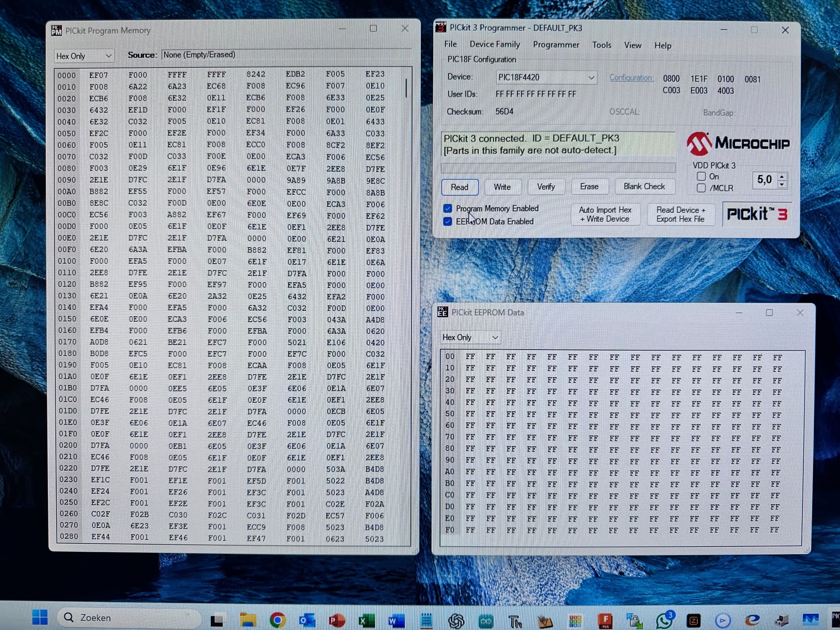Enable the /MCLR checkbox
This screenshot has height=630, width=840.
pos(701,188)
